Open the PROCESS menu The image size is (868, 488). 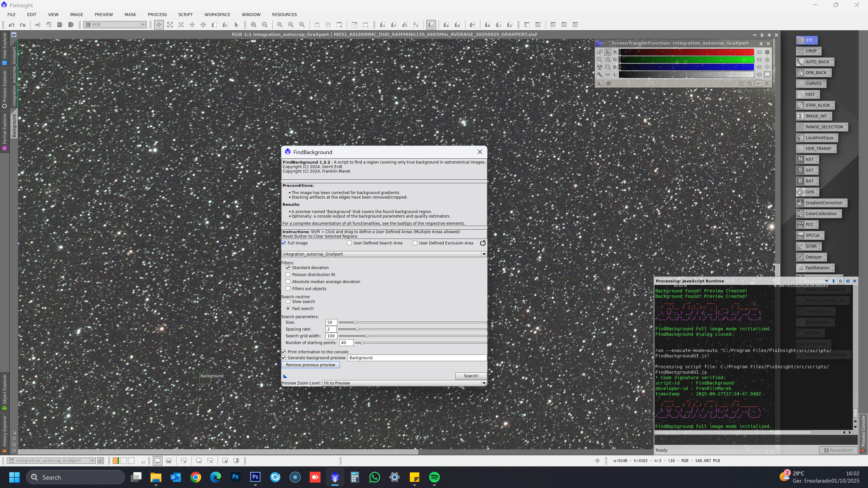coord(157,14)
